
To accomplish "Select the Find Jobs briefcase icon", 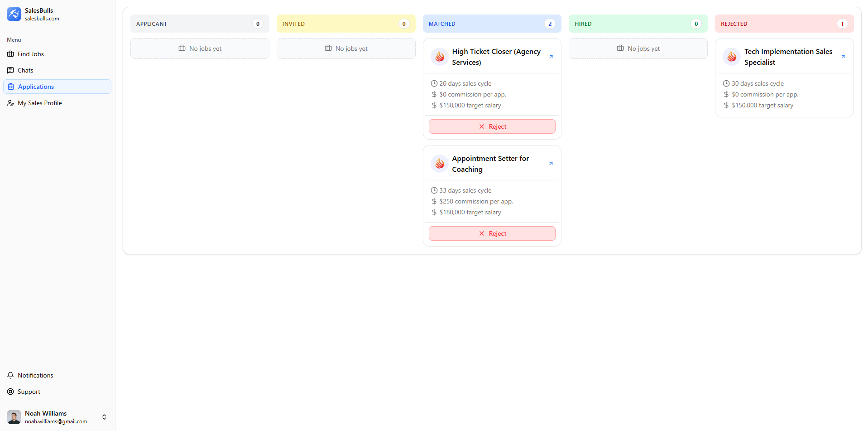I will click(10, 54).
